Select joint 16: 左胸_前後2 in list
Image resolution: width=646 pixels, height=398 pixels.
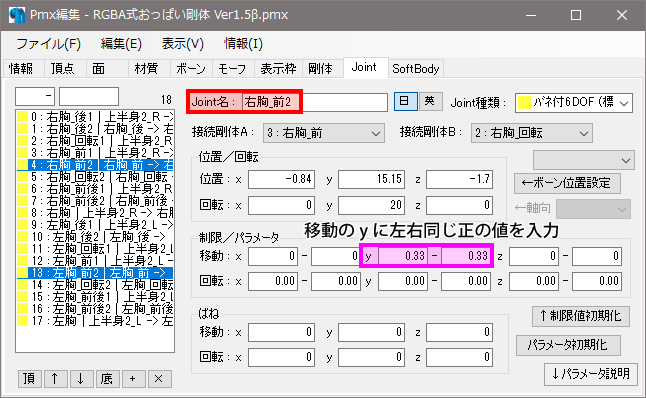(95, 309)
